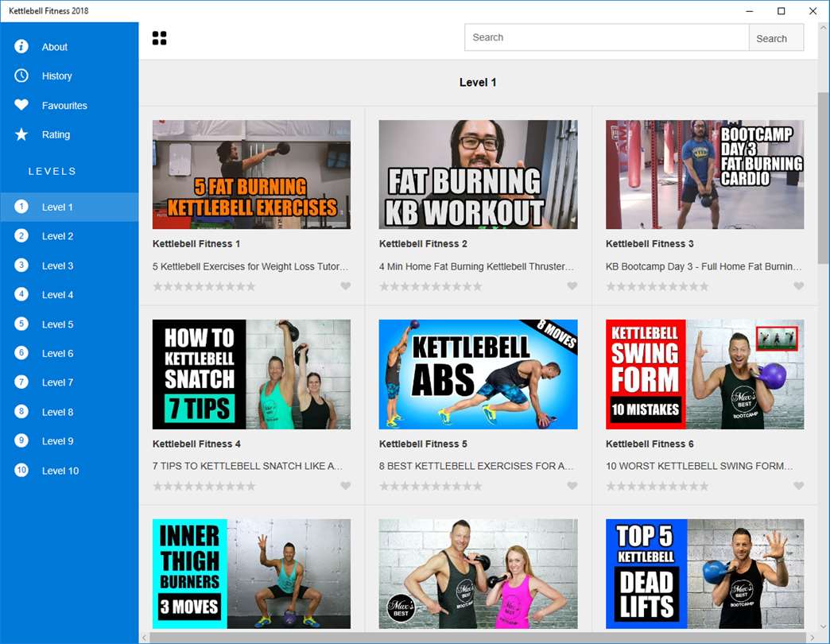The image size is (830, 644).
Task: Open the 5 Fat Burning Kettlebell Exercises thumbnail
Action: pos(251,175)
